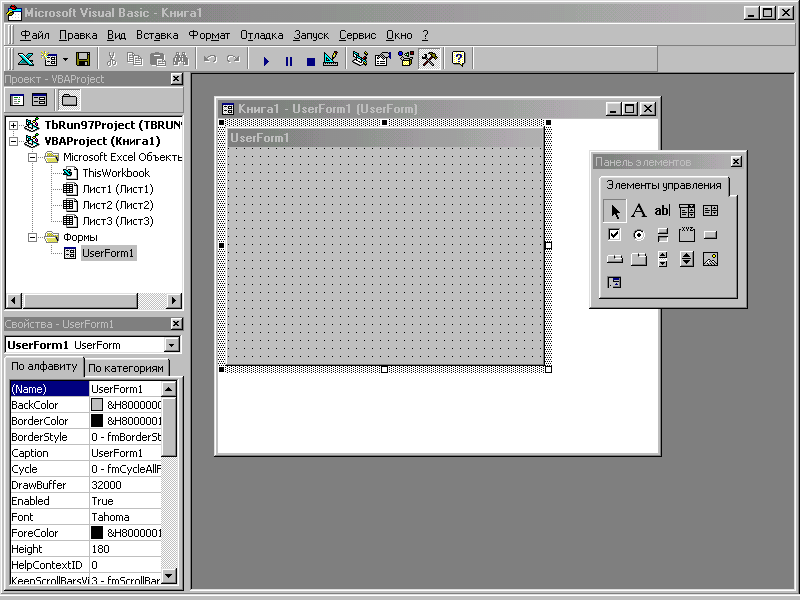Open the Project Explorer icon
800x600 pixels.
click(x=360, y=59)
